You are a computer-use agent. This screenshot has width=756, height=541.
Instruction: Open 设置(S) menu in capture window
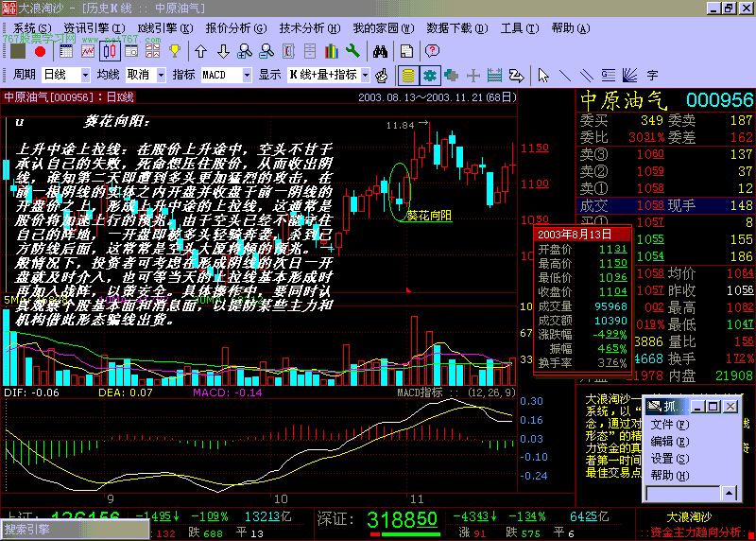coord(670,459)
